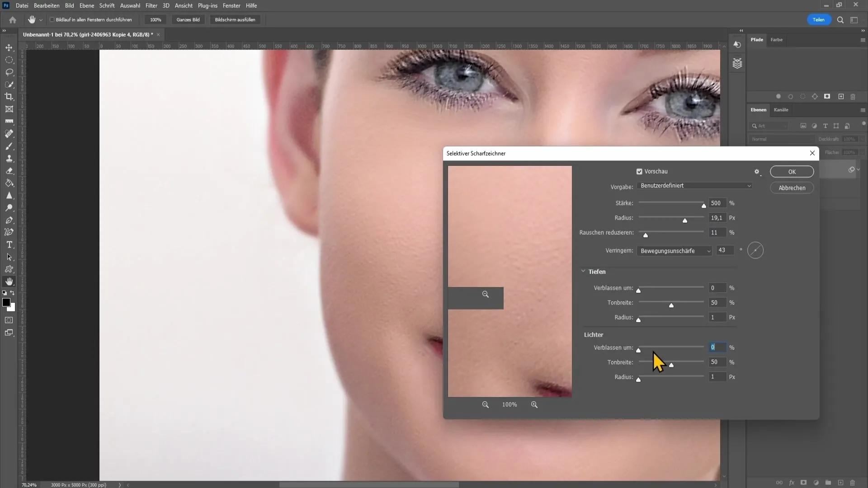This screenshot has width=868, height=488.
Task: Open the layer filter Art dropdown
Action: 769,126
